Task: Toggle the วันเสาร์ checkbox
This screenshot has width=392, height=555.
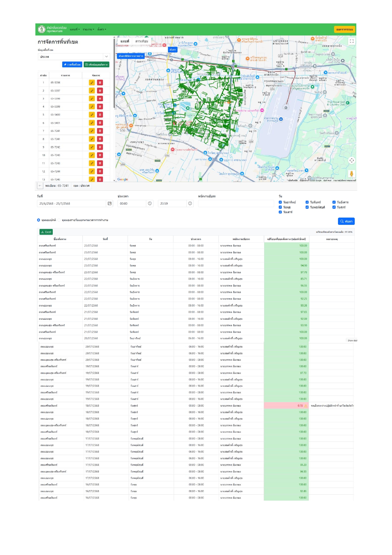Action: [x=280, y=212]
